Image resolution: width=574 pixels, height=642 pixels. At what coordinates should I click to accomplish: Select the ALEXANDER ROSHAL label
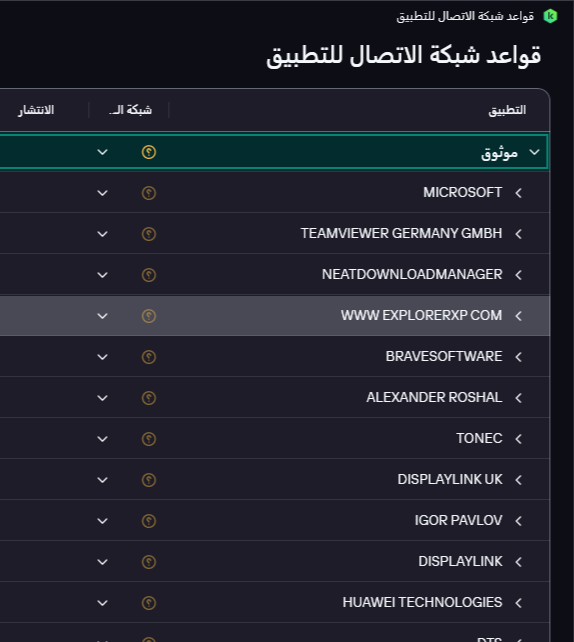point(434,397)
